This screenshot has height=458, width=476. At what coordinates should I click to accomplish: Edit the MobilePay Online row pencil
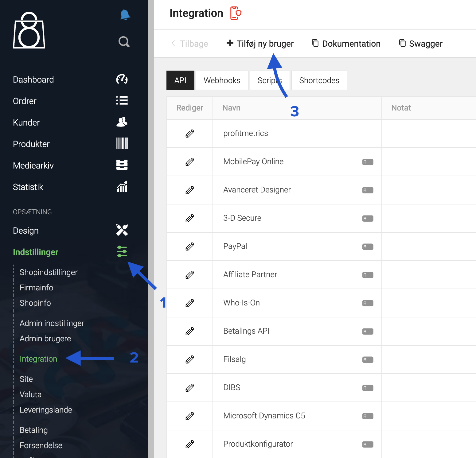coord(190,162)
